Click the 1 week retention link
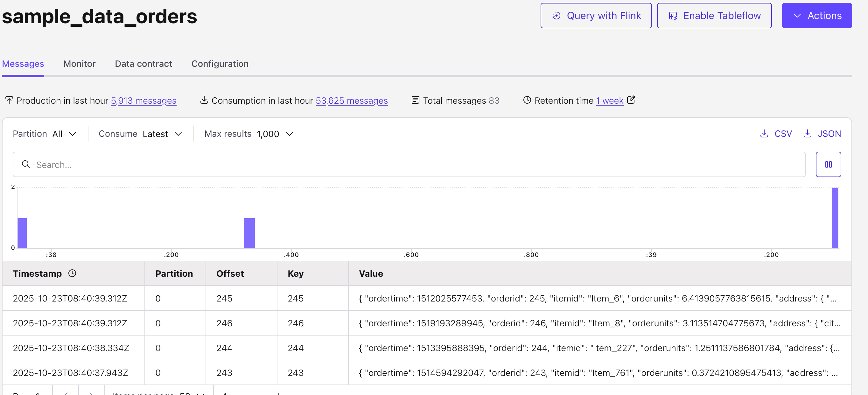This screenshot has height=395, width=868. (x=609, y=101)
